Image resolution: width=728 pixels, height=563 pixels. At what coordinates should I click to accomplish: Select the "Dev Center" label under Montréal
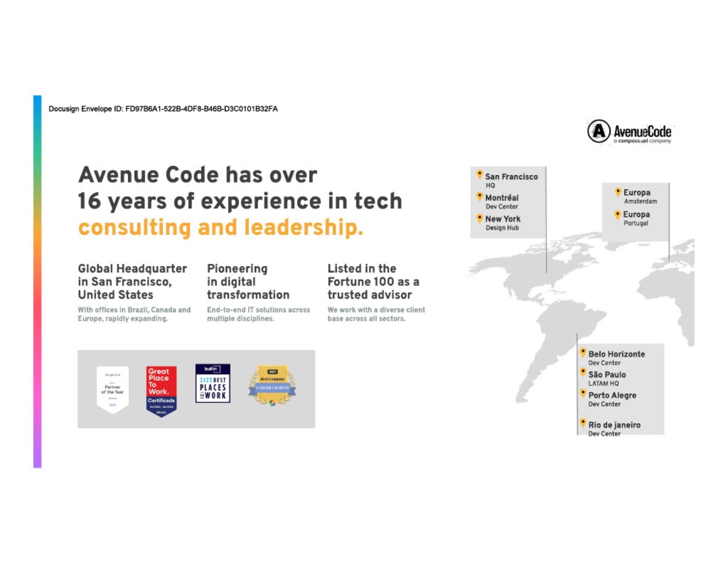502,206
